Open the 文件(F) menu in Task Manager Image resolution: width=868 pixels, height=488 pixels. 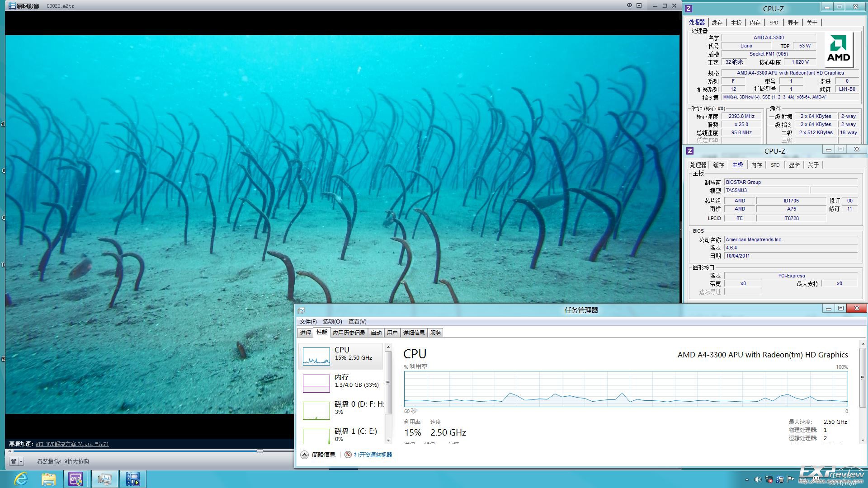click(x=308, y=322)
